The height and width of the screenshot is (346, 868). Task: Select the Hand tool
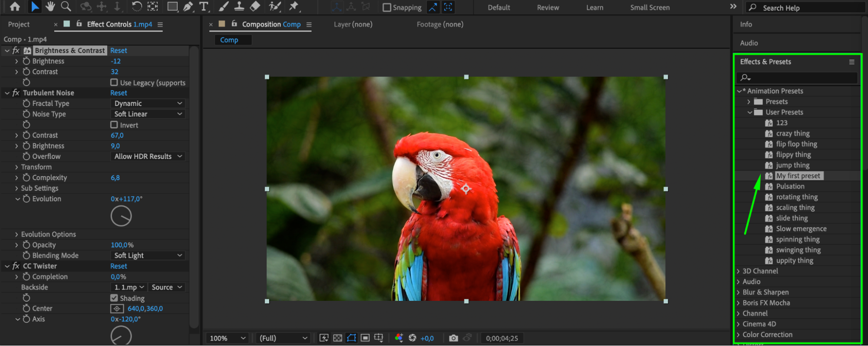point(50,7)
